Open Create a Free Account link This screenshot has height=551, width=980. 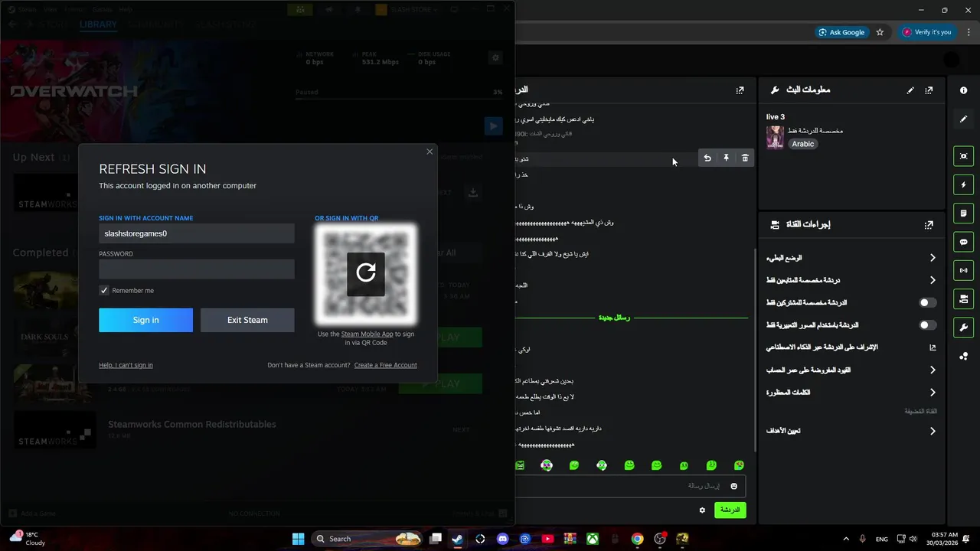[x=385, y=365]
